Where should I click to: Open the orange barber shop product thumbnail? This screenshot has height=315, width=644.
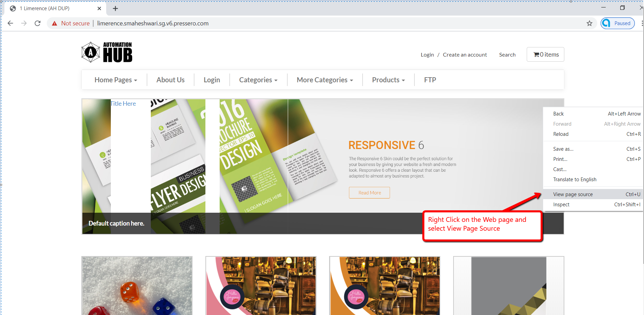pos(385,286)
